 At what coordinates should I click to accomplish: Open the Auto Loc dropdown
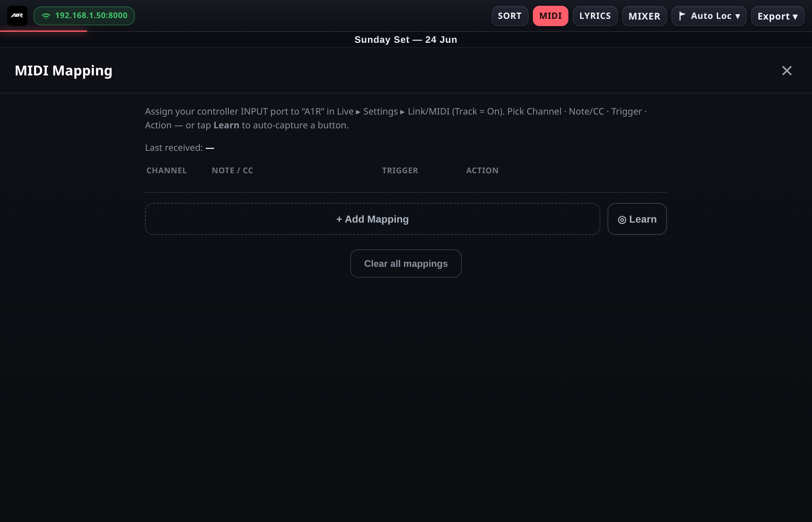tap(709, 16)
